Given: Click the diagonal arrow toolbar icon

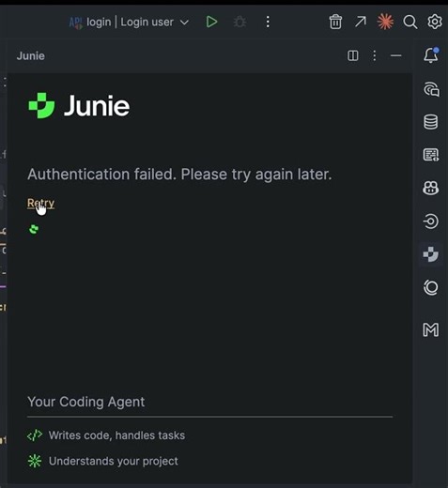Looking at the screenshot, I should tap(361, 22).
